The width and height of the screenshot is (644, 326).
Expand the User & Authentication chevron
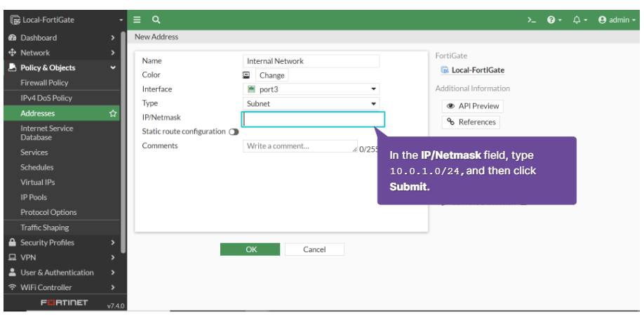tap(112, 273)
